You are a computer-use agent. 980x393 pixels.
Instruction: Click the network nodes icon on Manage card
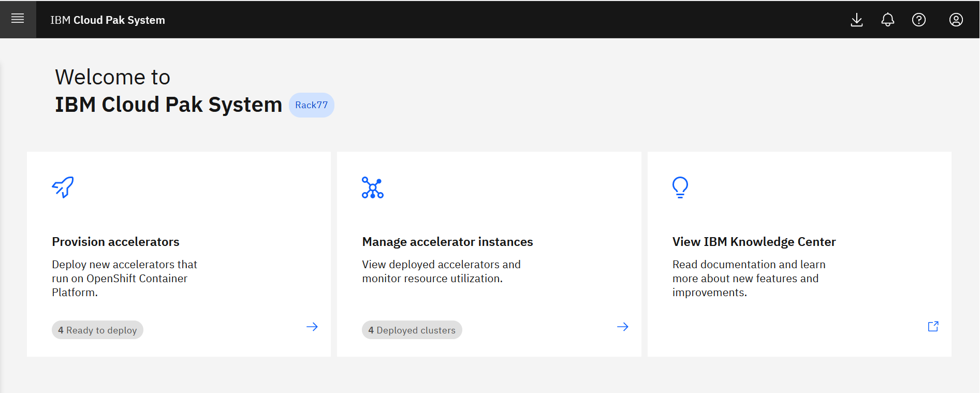[373, 187]
